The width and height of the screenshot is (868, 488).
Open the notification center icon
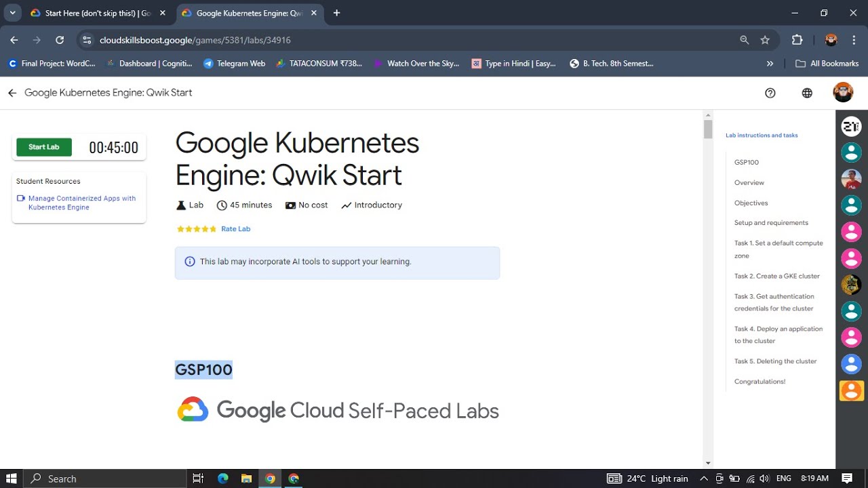[847, 479]
